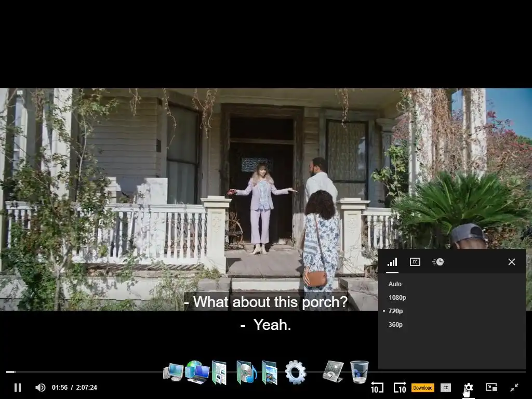Switch to the playback speed tab

pyautogui.click(x=437, y=262)
